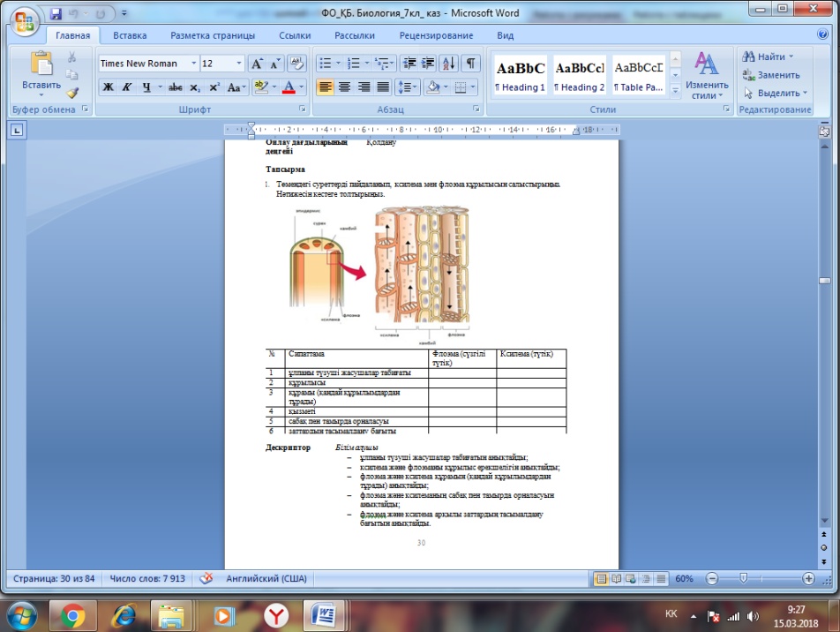The height and width of the screenshot is (632, 840).
Task: Shrink font size button
Action: coord(274,64)
